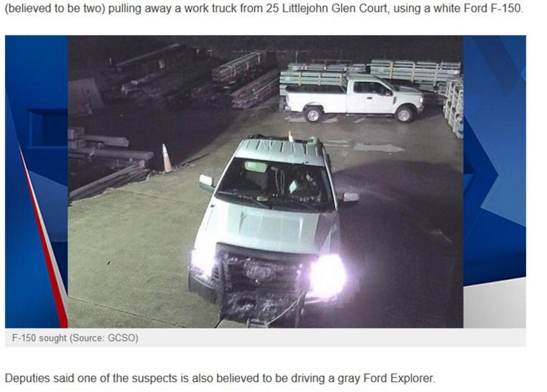The image size is (547, 392).
Task: Click the side mirror on the truck's right
Action: point(350,198)
